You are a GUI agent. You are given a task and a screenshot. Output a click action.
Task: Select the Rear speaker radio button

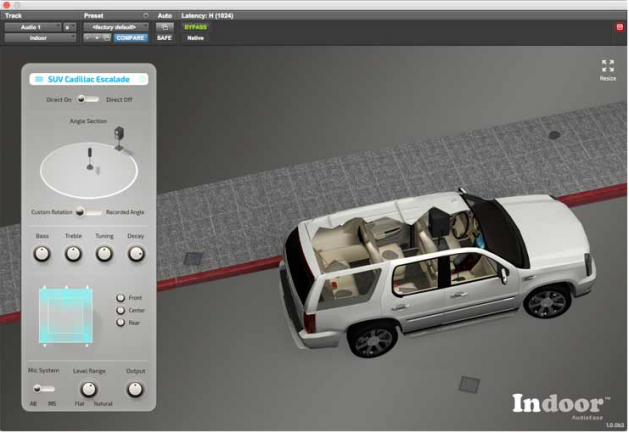[120, 322]
